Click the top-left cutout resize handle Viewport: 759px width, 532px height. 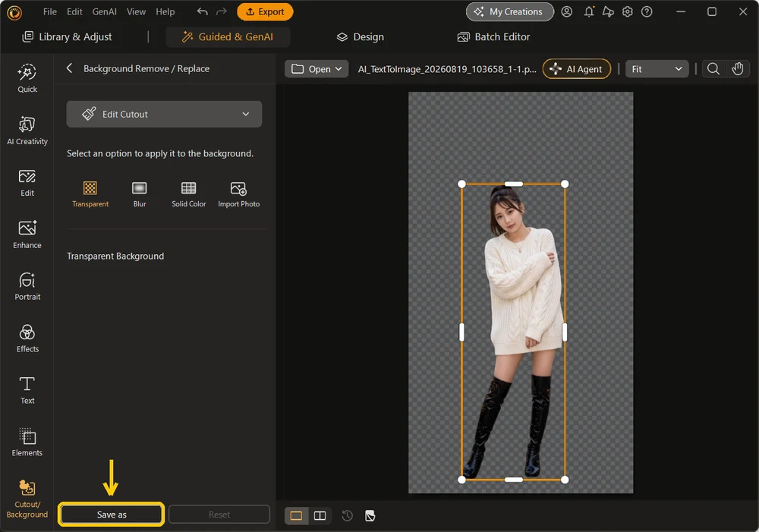[x=461, y=184]
